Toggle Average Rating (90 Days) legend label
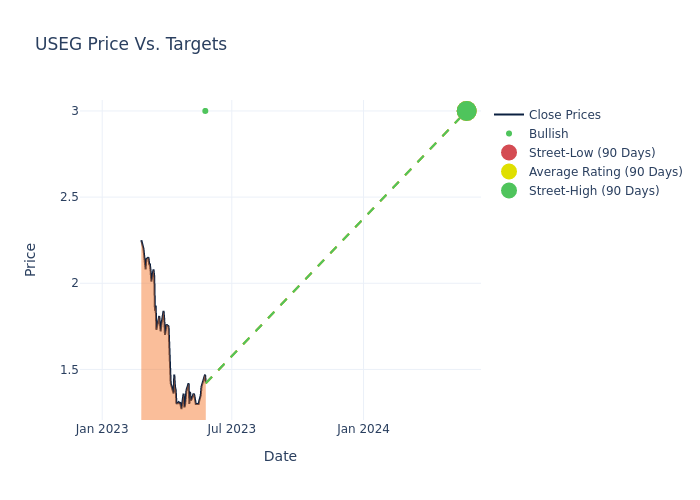 (x=605, y=172)
